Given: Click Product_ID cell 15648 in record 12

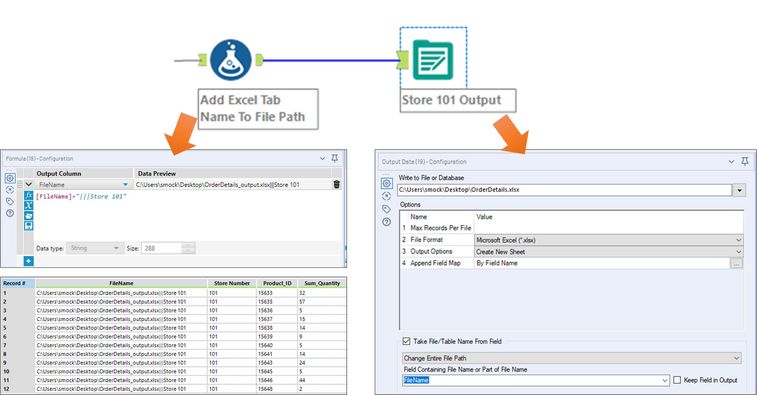Looking at the screenshot, I should coord(277,389).
